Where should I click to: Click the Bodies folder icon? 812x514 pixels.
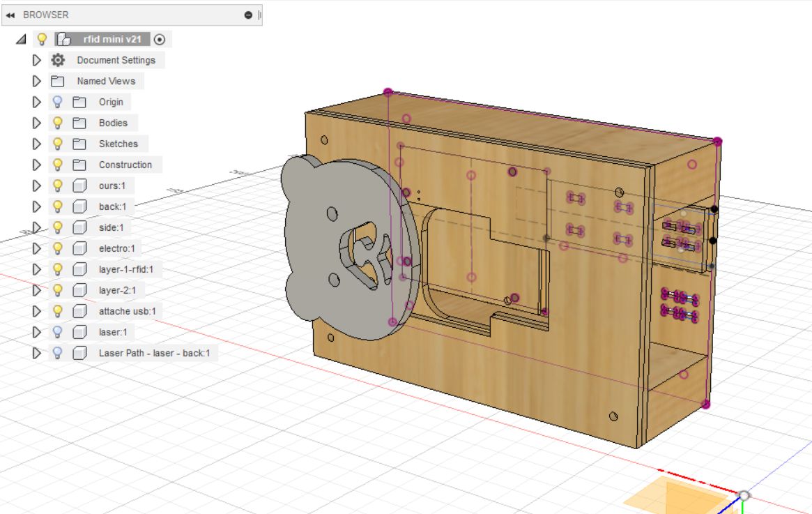point(79,123)
